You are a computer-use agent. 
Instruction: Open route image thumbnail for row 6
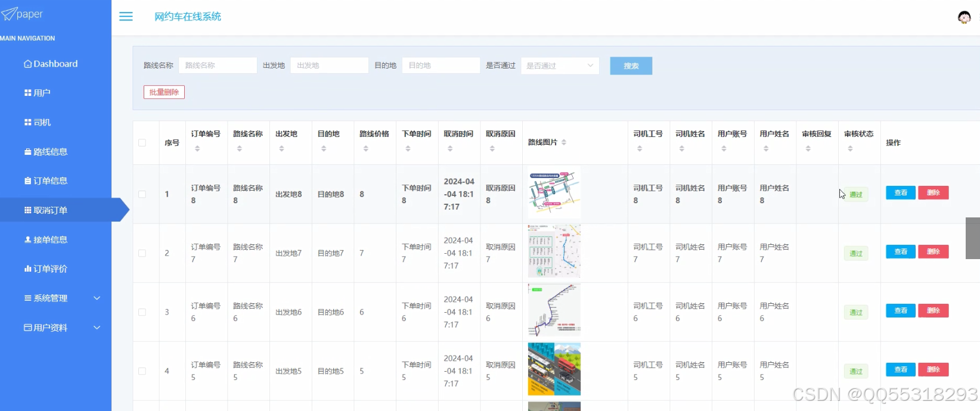coord(554,310)
